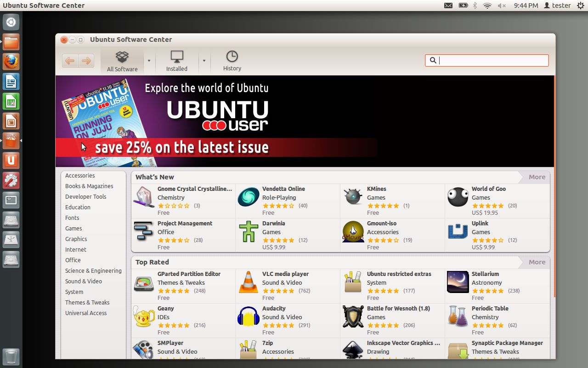The width and height of the screenshot is (588, 368).
Task: Select the Themes & Tweaks sidebar category
Action: (x=87, y=303)
